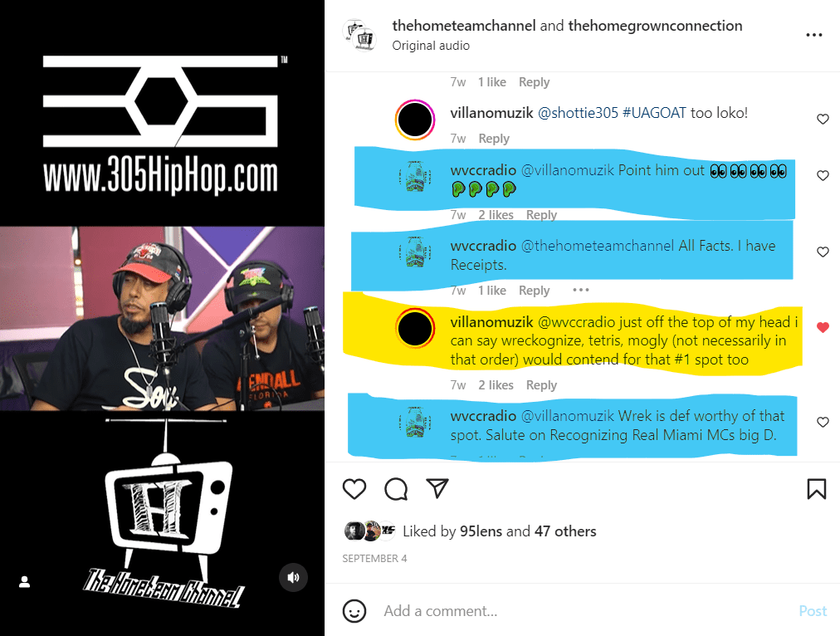840x636 pixels.
Task: Like wvccradio's 'All Facts' comment heart
Action: click(x=823, y=252)
